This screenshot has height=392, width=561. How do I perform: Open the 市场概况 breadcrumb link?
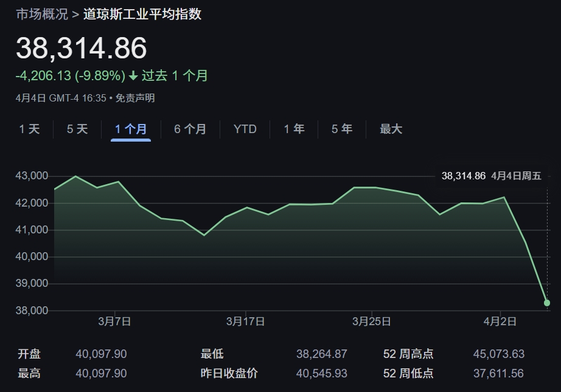point(42,15)
